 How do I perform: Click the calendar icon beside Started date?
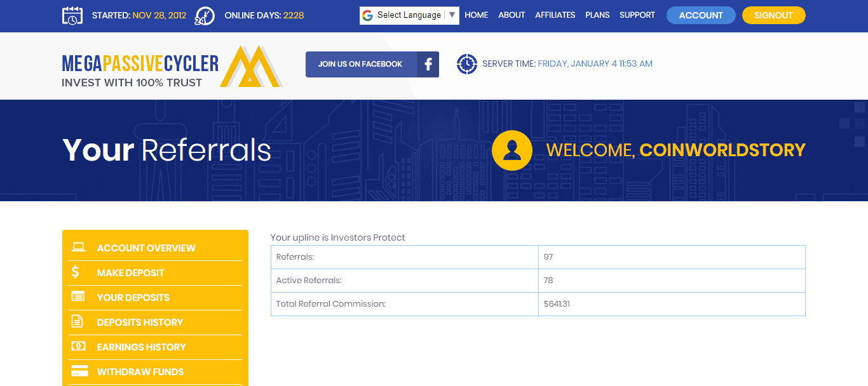pyautogui.click(x=72, y=15)
